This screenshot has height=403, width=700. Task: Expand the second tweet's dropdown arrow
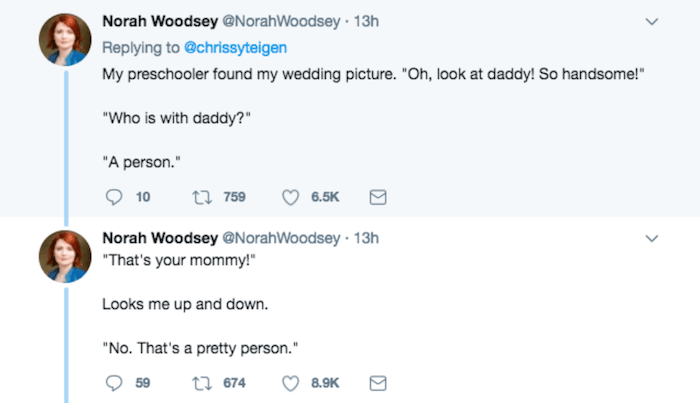(652, 239)
